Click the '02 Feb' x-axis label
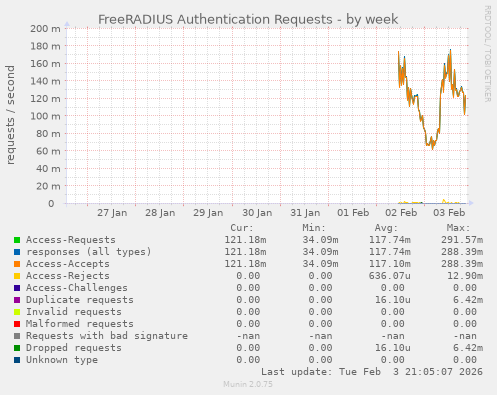The height and width of the screenshot is (395, 497). [x=401, y=213]
